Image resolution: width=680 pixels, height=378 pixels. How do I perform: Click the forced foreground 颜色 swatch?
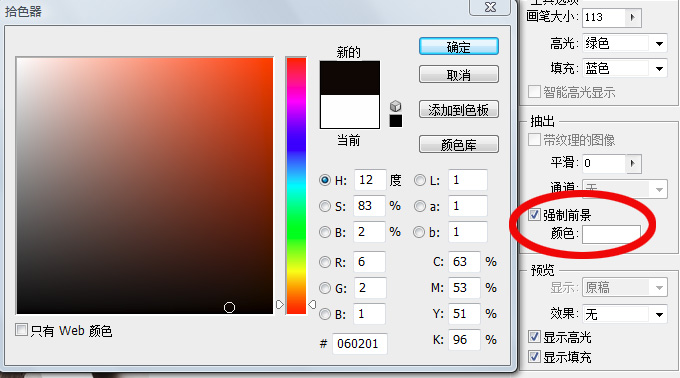[611, 235]
